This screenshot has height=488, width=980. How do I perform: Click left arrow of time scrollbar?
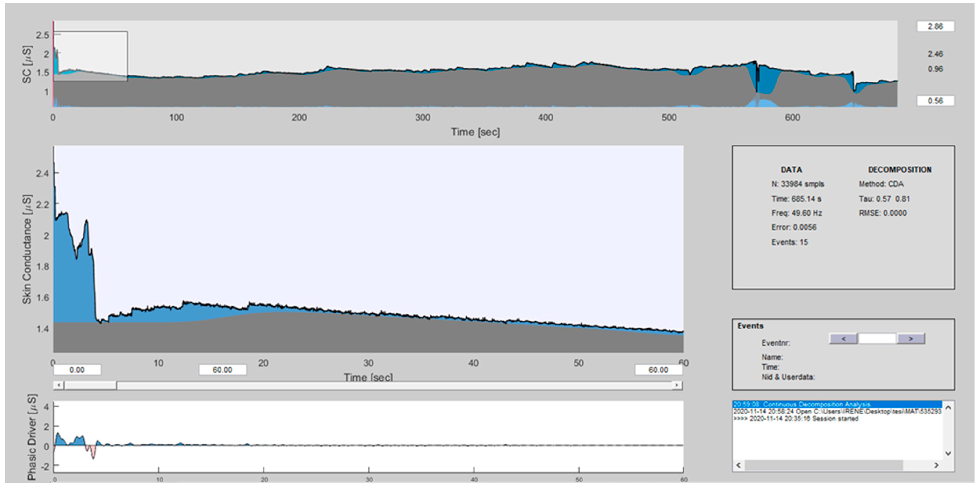[x=58, y=385]
